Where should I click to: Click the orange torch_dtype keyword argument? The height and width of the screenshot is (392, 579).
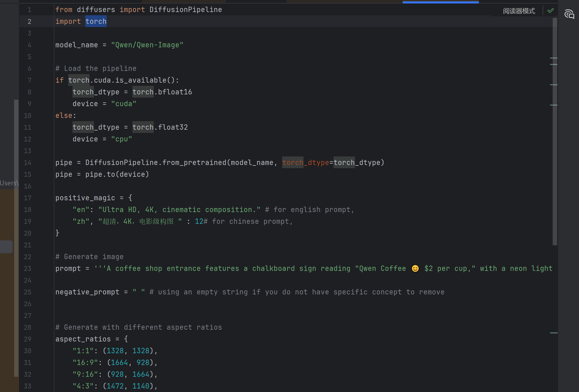(305, 163)
